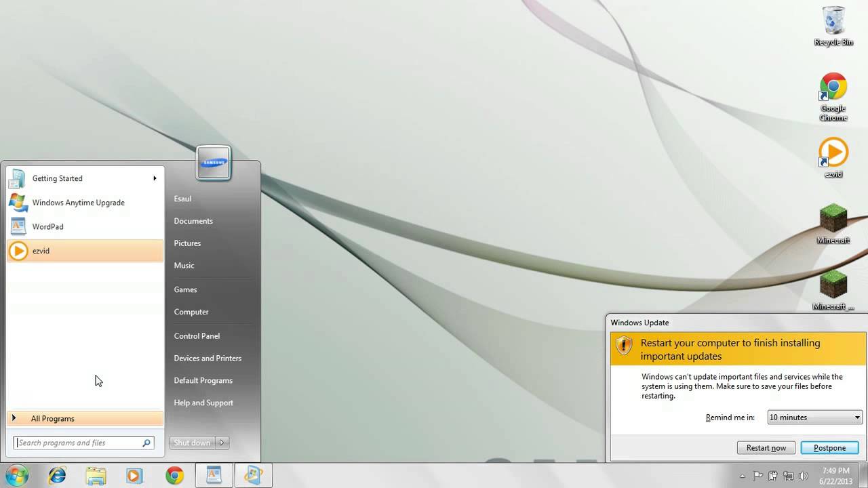
Task: Open Internet Explorer from the taskbar
Action: [x=57, y=476]
